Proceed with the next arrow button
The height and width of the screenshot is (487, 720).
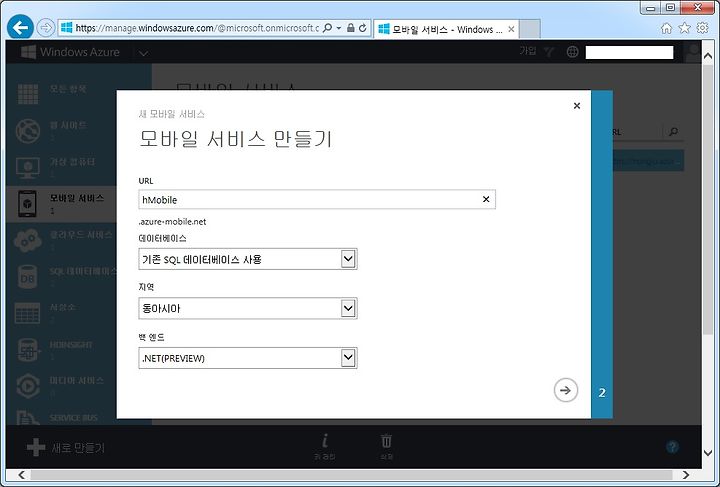click(x=565, y=390)
